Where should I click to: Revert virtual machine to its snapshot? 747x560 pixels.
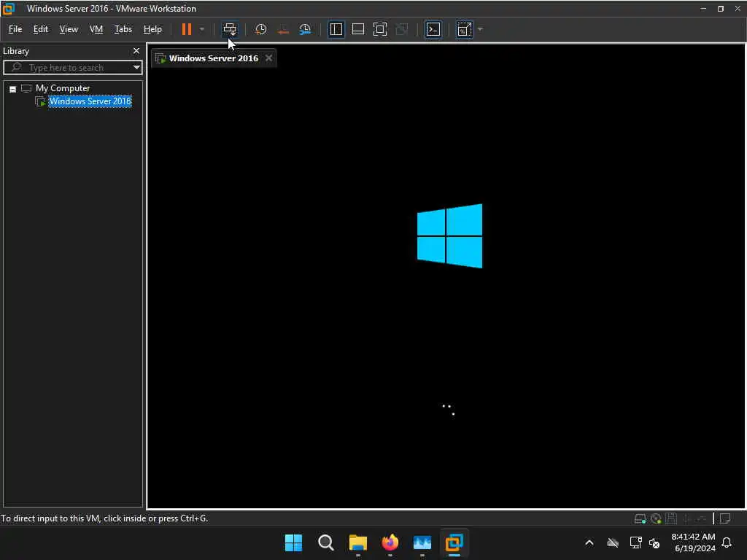pos(283,29)
